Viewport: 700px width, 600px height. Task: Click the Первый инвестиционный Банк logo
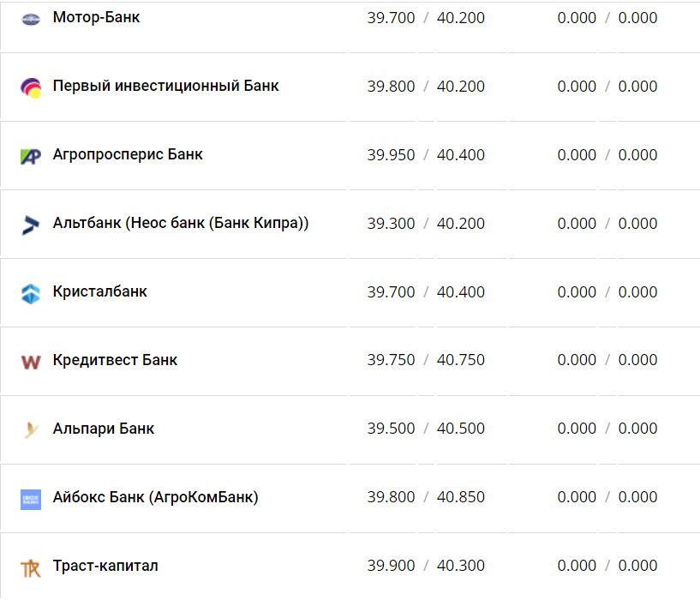tap(31, 87)
